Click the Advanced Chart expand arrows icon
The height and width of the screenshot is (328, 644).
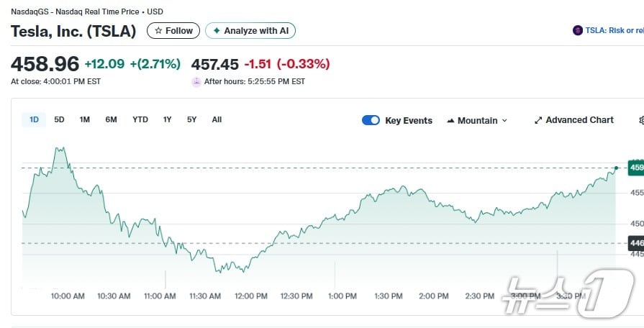pyautogui.click(x=538, y=121)
